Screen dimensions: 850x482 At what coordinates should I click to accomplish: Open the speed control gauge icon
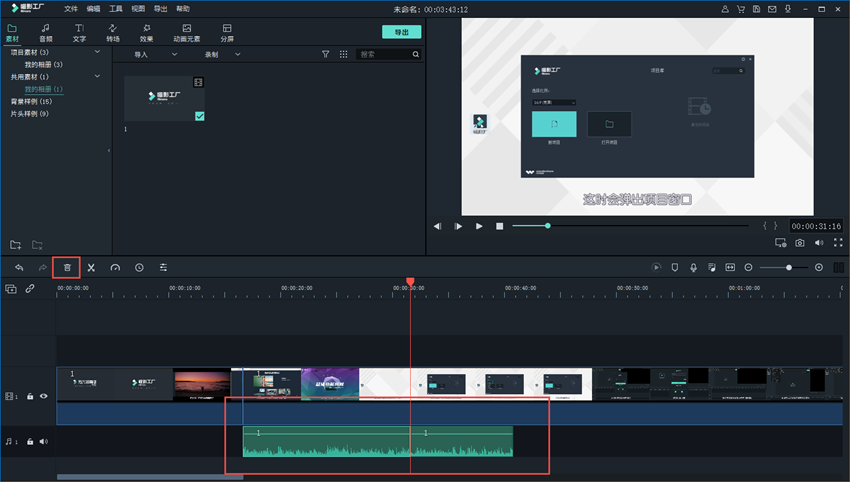(115, 268)
